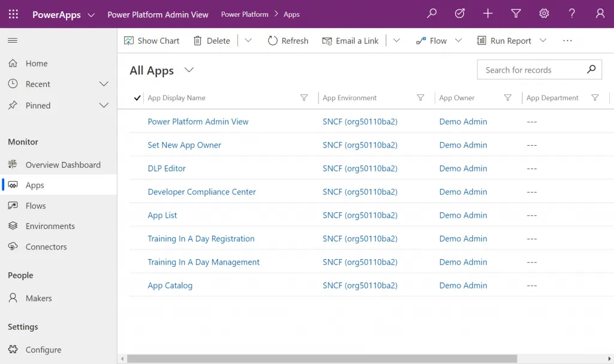Expand the Pinned section chevron
614x364 pixels.
click(x=104, y=105)
